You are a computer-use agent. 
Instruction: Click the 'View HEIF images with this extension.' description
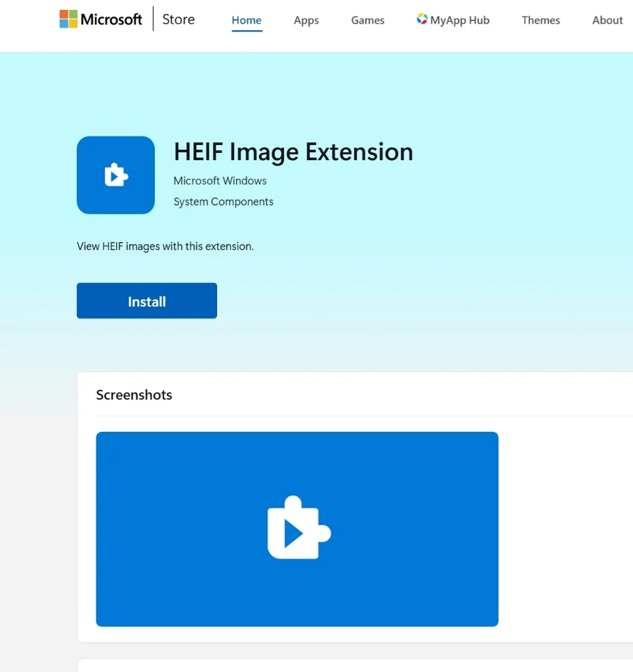click(165, 247)
